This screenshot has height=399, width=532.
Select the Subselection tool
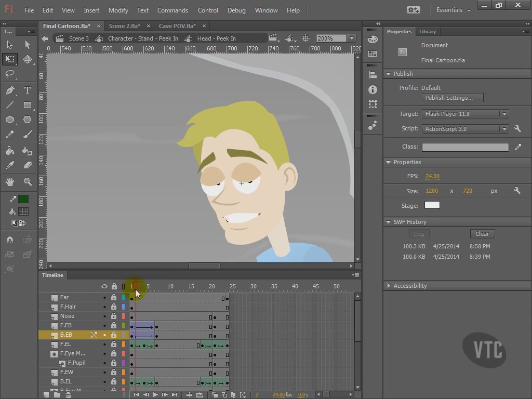coord(28,45)
